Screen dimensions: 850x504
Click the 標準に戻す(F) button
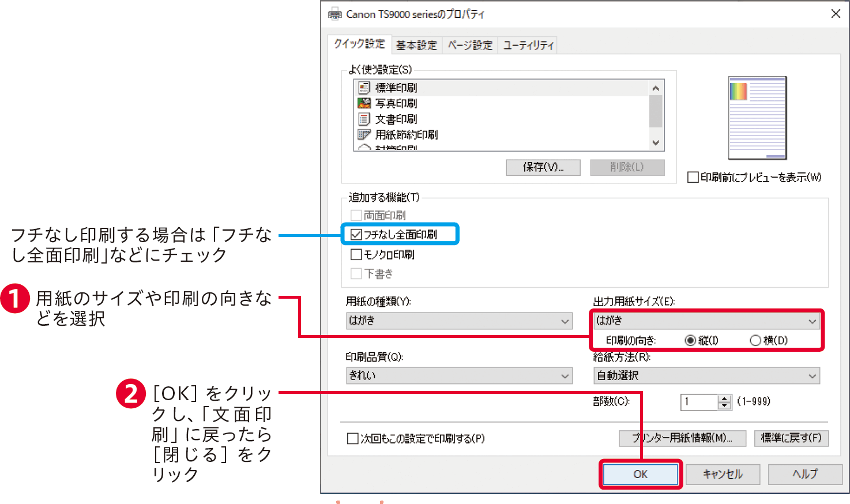792,438
